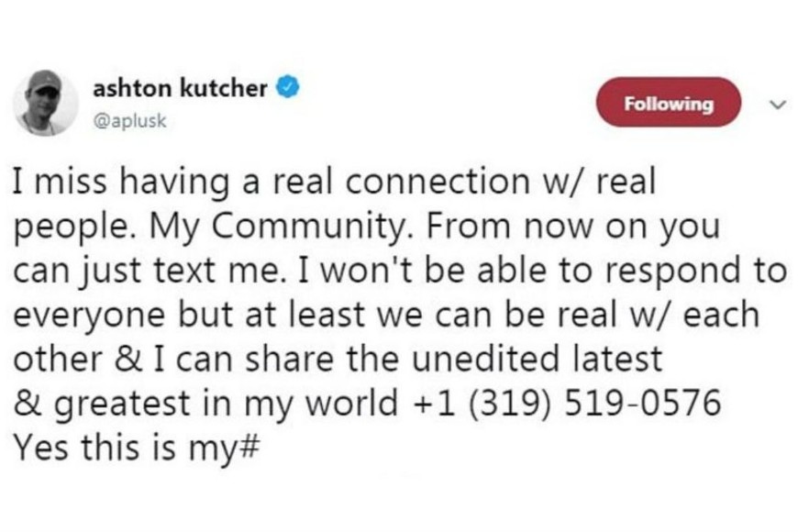Open ashton kutcher's profile picture
Screen dimensions: 798x532
[x=45, y=103]
